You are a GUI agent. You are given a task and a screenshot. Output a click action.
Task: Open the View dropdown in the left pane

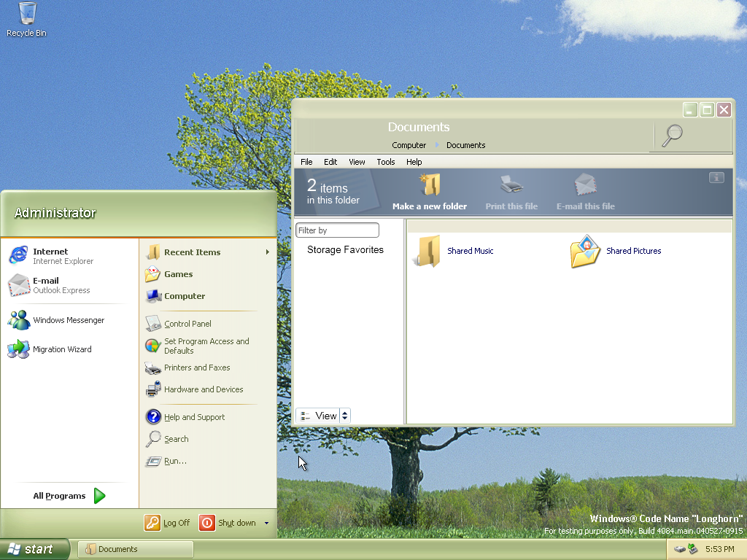click(345, 416)
